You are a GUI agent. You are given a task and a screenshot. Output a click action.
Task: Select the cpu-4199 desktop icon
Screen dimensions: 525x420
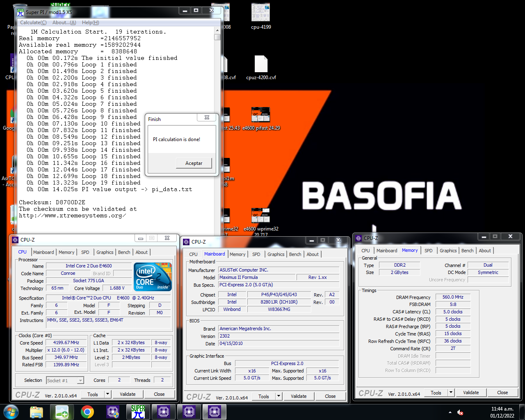coord(261,16)
